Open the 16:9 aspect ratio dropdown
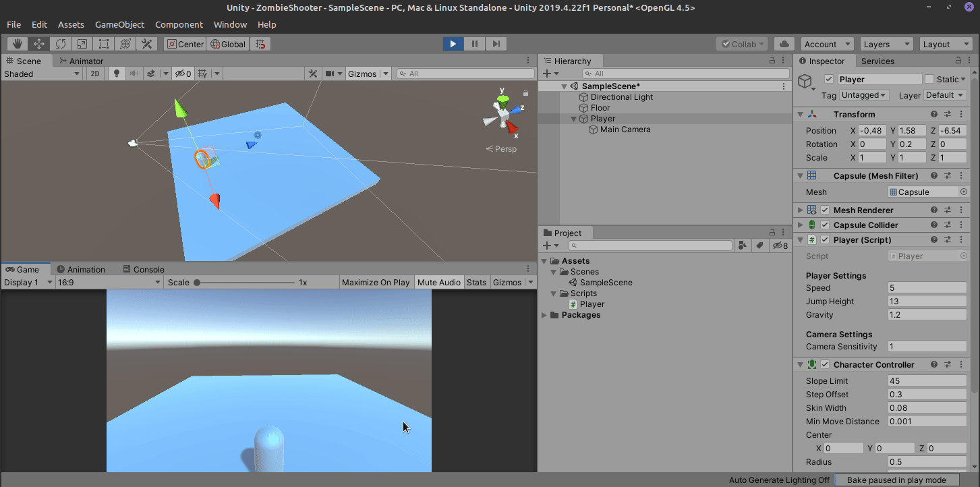 tap(109, 282)
